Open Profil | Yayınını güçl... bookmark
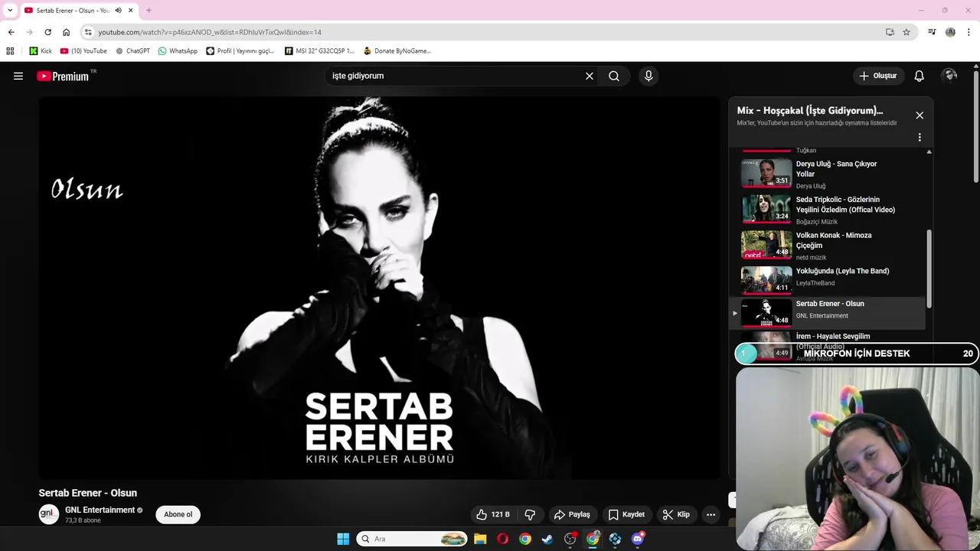Image resolution: width=980 pixels, height=551 pixels. 240,51
